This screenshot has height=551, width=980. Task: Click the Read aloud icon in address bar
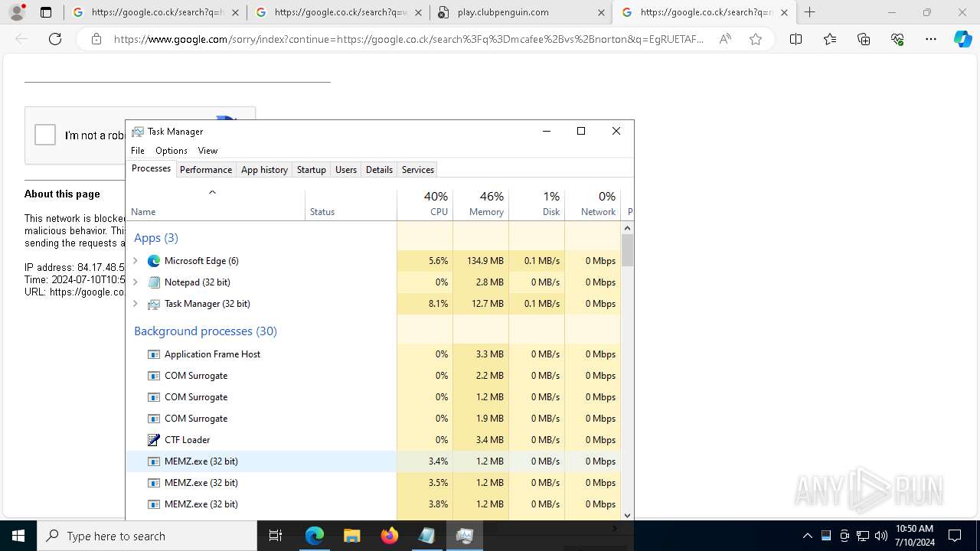coord(725,39)
